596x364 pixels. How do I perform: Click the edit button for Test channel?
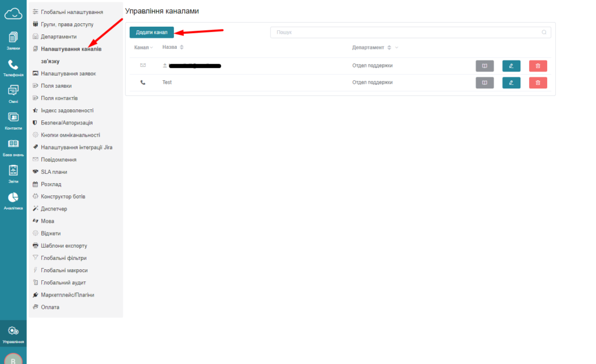[x=511, y=83]
